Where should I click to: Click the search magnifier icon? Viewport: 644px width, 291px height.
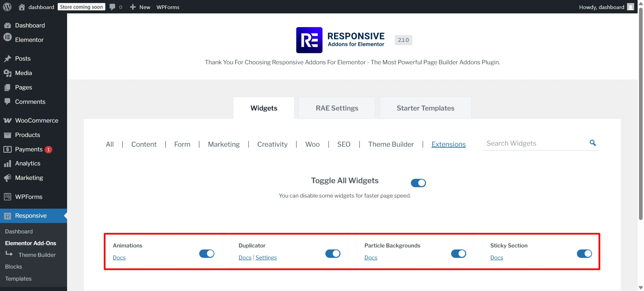tap(593, 143)
